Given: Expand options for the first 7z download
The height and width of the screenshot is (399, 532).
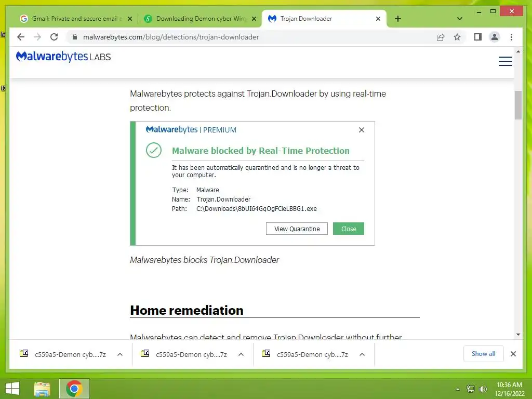Looking at the screenshot, I should (x=120, y=354).
